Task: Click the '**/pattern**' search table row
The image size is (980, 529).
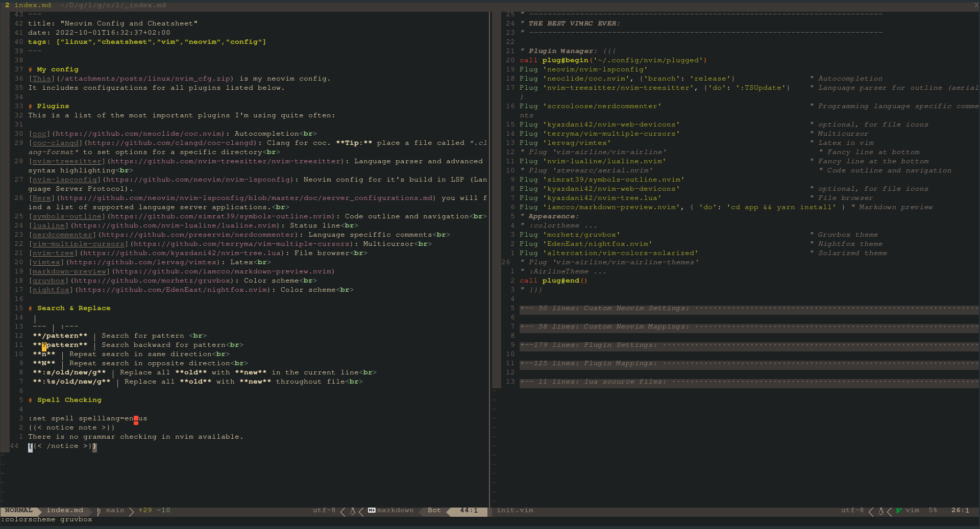Action: (x=120, y=336)
